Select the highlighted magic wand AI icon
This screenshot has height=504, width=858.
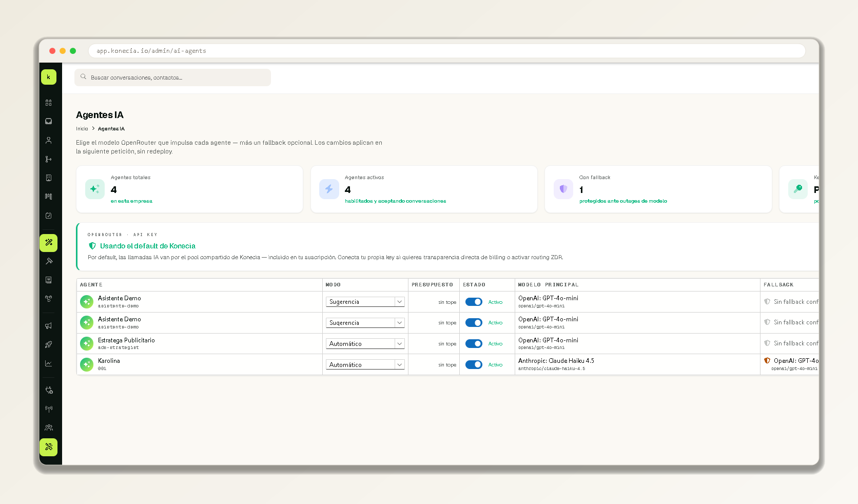coord(49,243)
